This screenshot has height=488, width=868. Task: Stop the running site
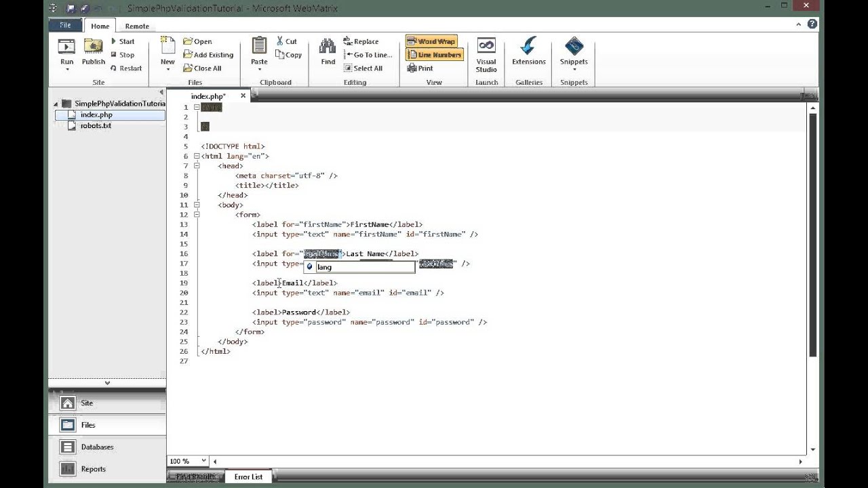point(123,55)
